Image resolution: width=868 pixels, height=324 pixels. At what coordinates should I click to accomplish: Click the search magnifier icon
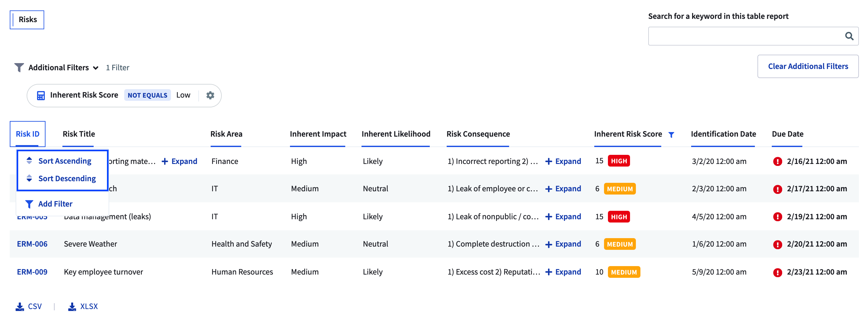(x=849, y=36)
